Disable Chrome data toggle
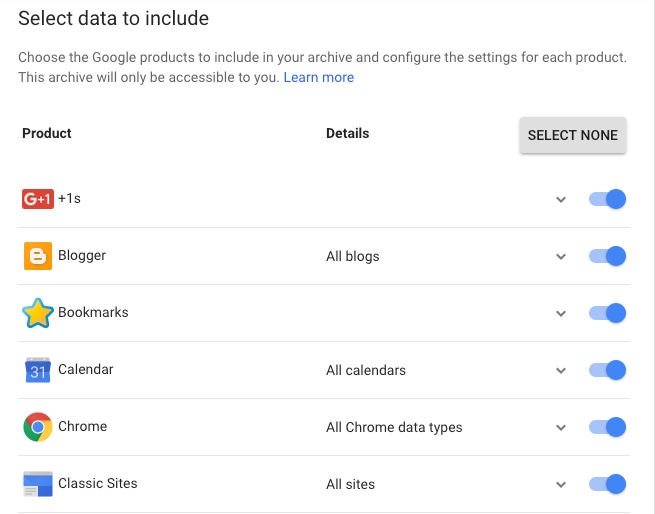Image resolution: width=655 pixels, height=514 pixels. [x=607, y=427]
